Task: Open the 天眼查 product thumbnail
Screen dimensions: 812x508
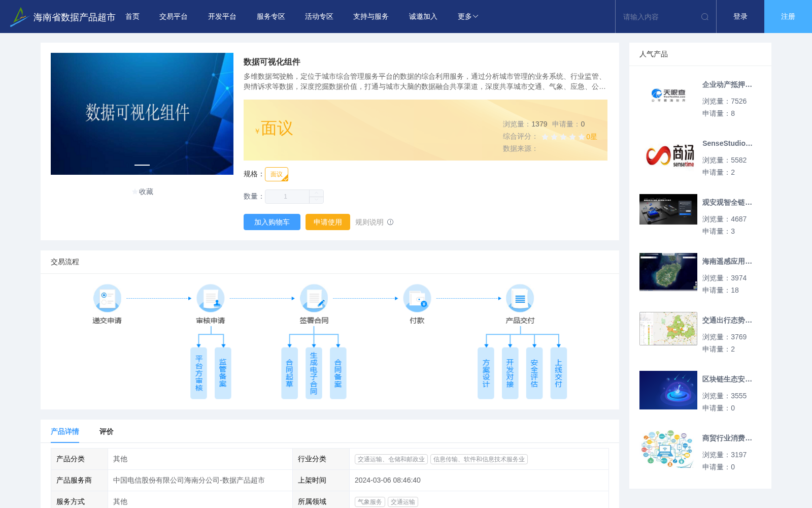Action: pyautogui.click(x=668, y=95)
